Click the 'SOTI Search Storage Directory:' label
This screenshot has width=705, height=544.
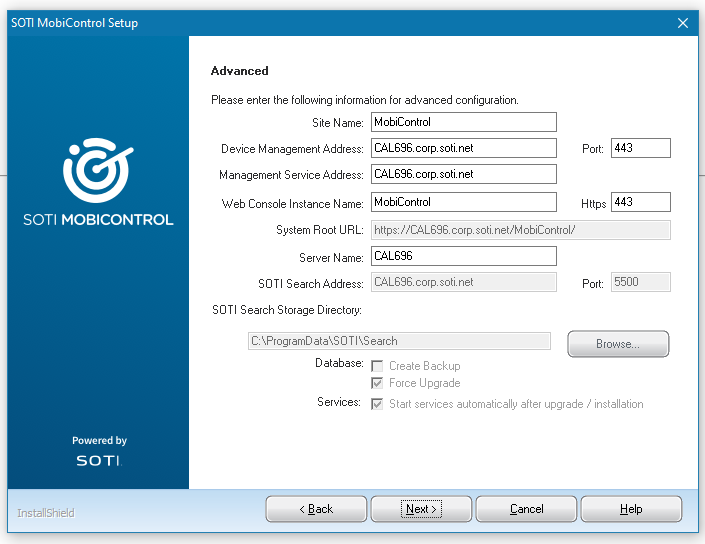tap(287, 310)
